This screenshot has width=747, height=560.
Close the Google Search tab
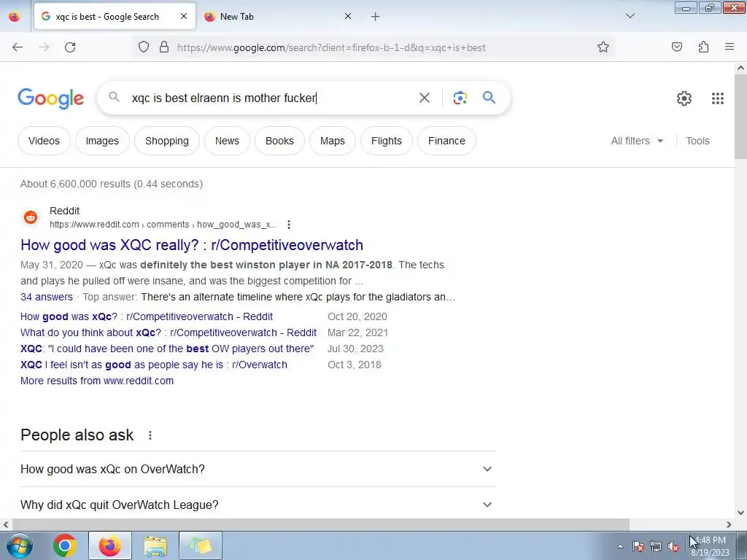click(183, 17)
